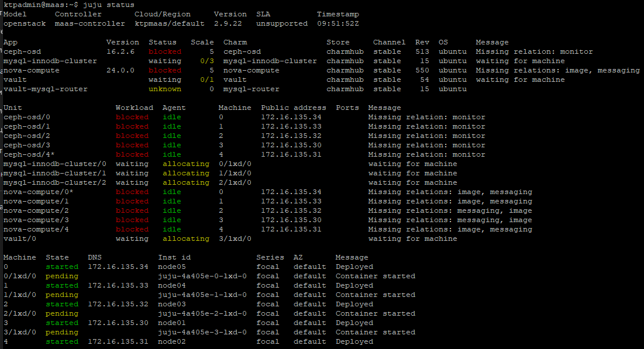Screen dimensions: 644x349
Task: Select Inst id 'node05'
Action: pos(172,267)
